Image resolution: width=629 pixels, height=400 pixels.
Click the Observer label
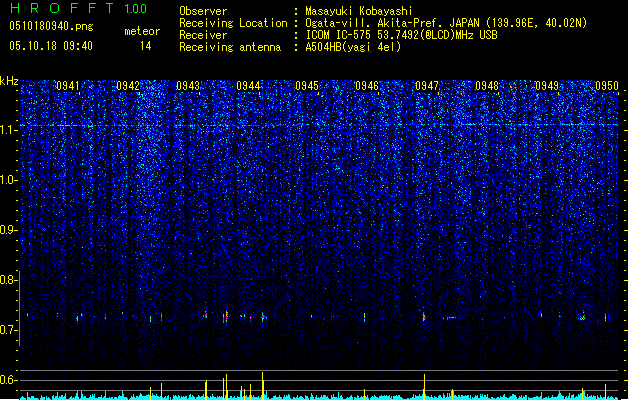(x=203, y=11)
